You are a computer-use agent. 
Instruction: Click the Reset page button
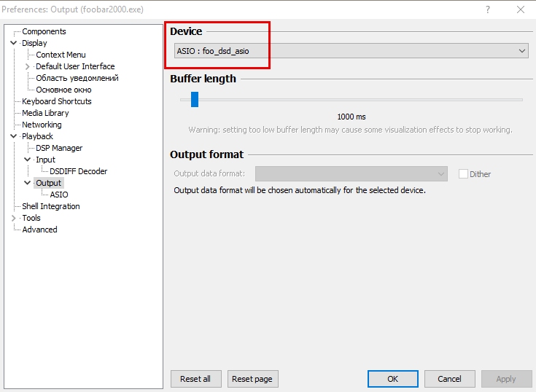click(253, 379)
